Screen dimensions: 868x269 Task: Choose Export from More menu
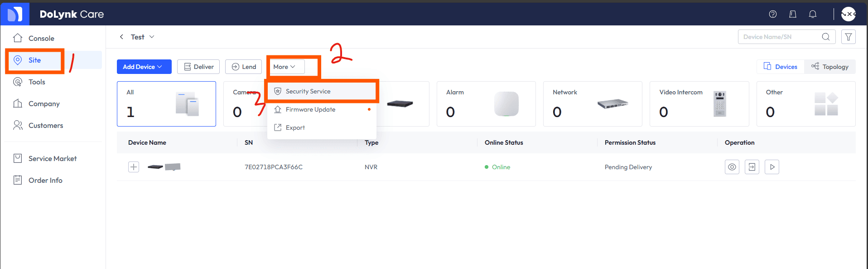(x=295, y=127)
